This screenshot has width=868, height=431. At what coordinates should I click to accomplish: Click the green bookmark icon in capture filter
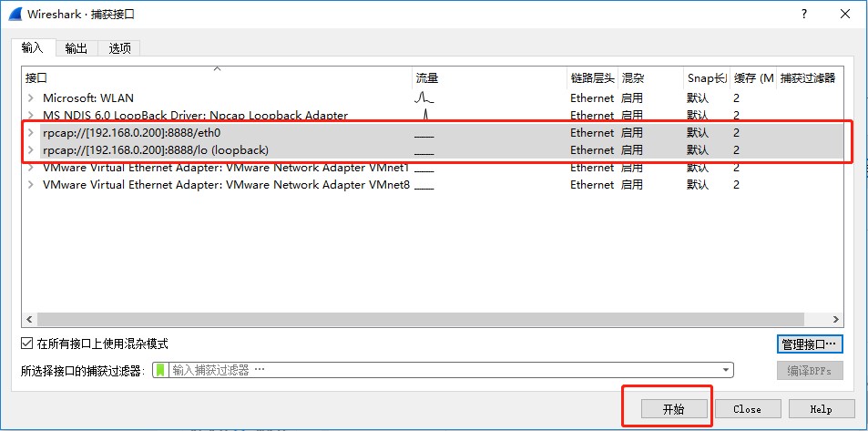click(161, 370)
